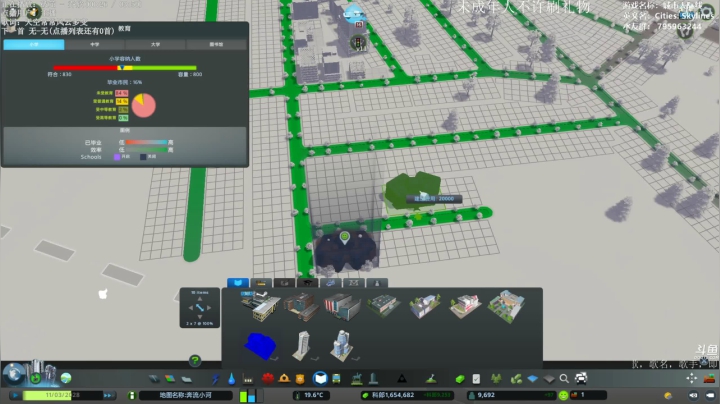
Task: Click the up arrow in resize panel
Action: pyautogui.click(x=200, y=299)
